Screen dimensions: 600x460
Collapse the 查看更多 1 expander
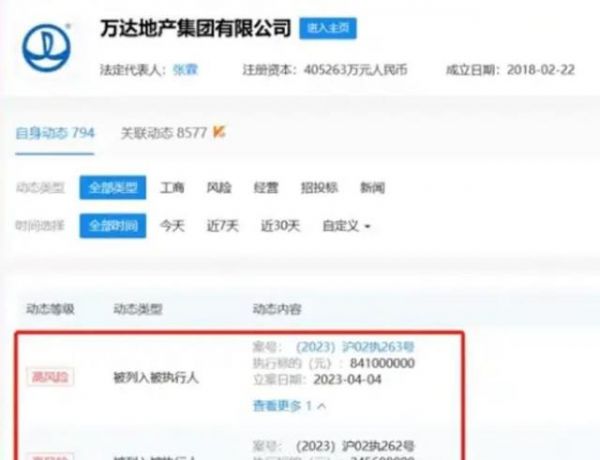(x=289, y=406)
